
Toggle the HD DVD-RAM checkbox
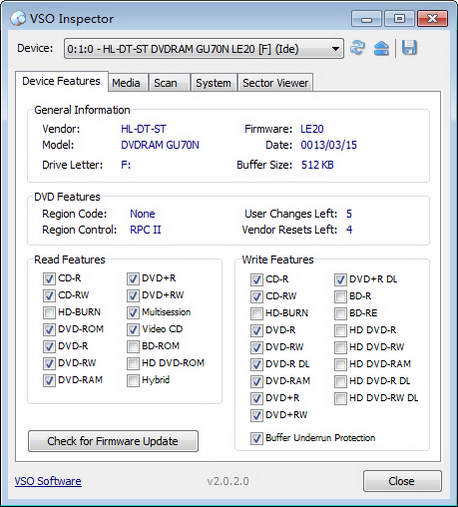[x=340, y=364]
